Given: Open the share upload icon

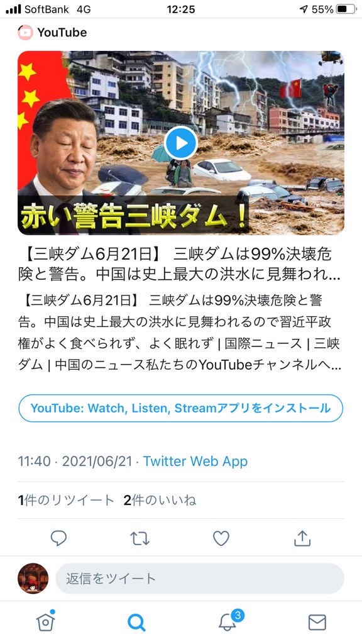Looking at the screenshot, I should (x=302, y=538).
